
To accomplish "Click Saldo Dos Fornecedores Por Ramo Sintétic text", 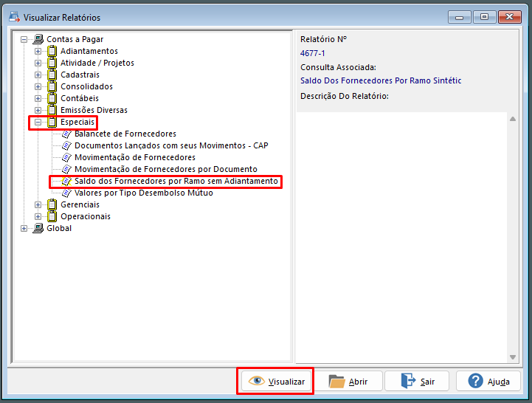I will point(381,80).
